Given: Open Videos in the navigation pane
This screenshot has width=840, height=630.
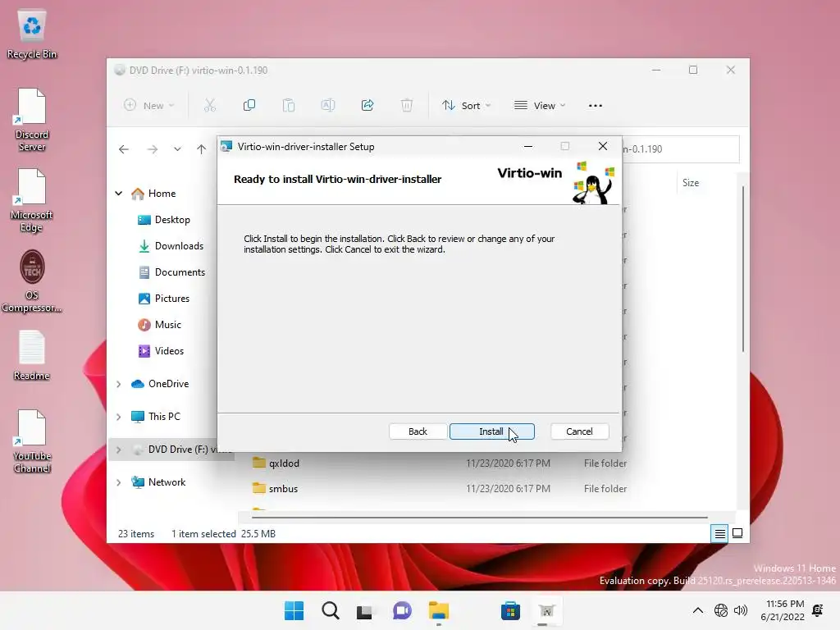Looking at the screenshot, I should pyautogui.click(x=162, y=351).
